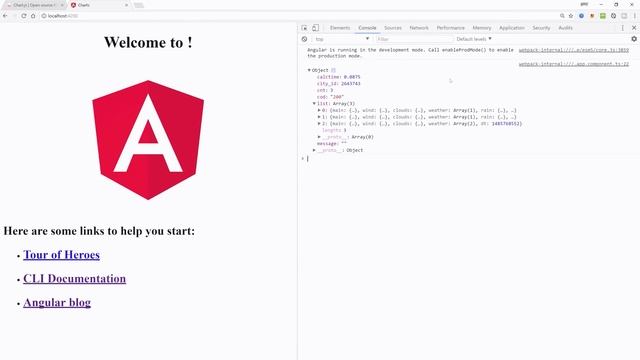Open the Default levels dropdown

(474, 39)
